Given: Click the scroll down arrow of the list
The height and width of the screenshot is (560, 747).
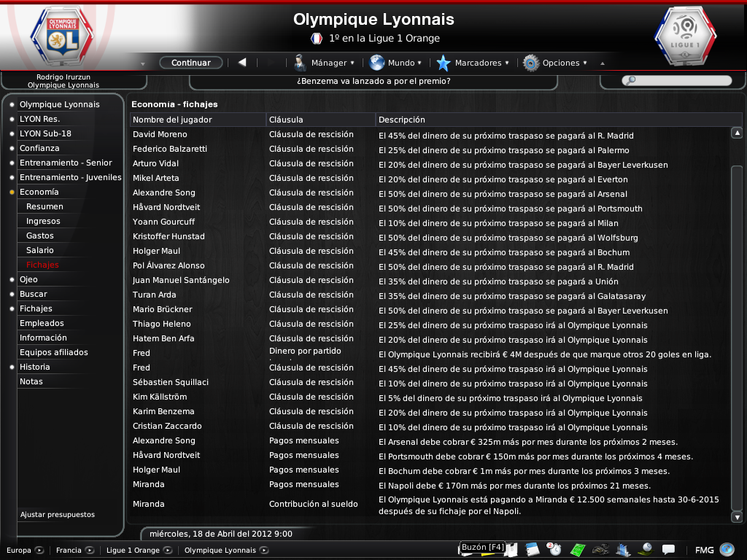Looking at the screenshot, I should click(737, 517).
